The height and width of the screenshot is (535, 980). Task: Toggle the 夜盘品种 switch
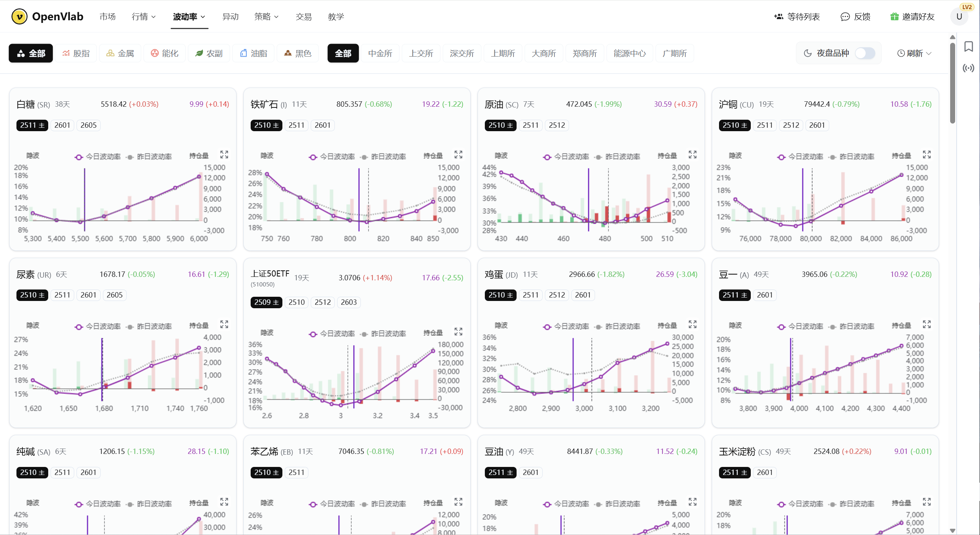(x=865, y=53)
